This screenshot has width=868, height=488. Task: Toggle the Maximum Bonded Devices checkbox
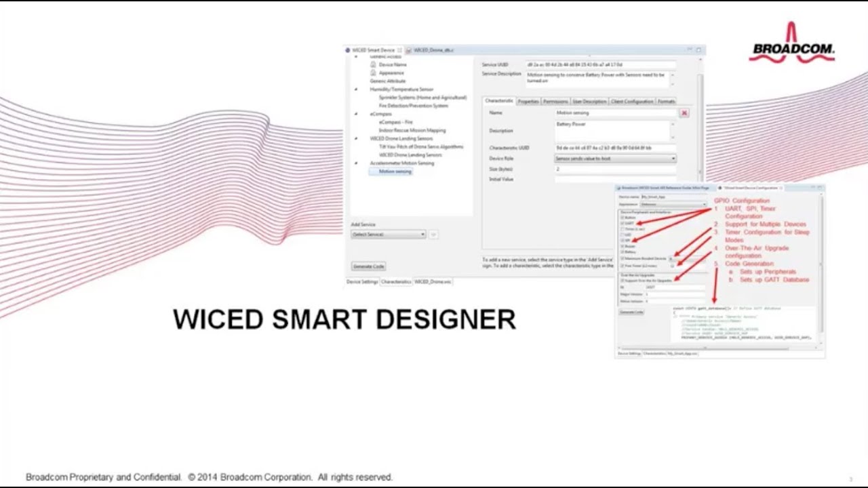pos(623,258)
